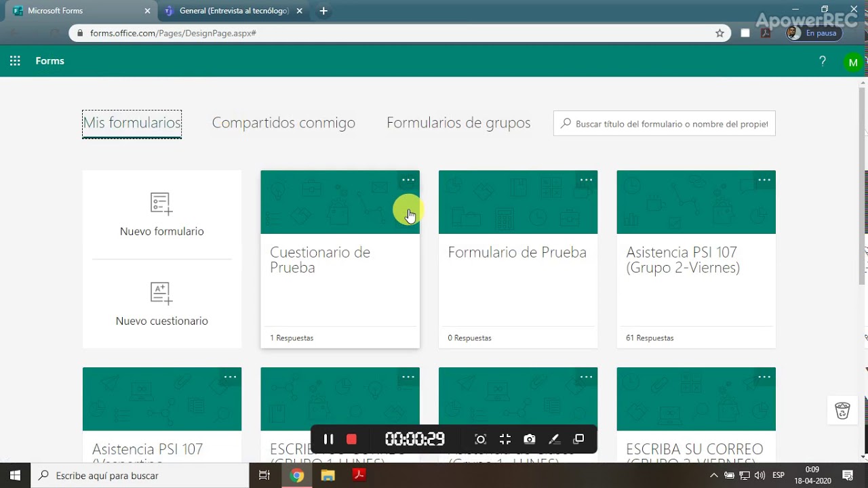Open the Windows Start menu
The height and width of the screenshot is (488, 868).
click(x=15, y=475)
